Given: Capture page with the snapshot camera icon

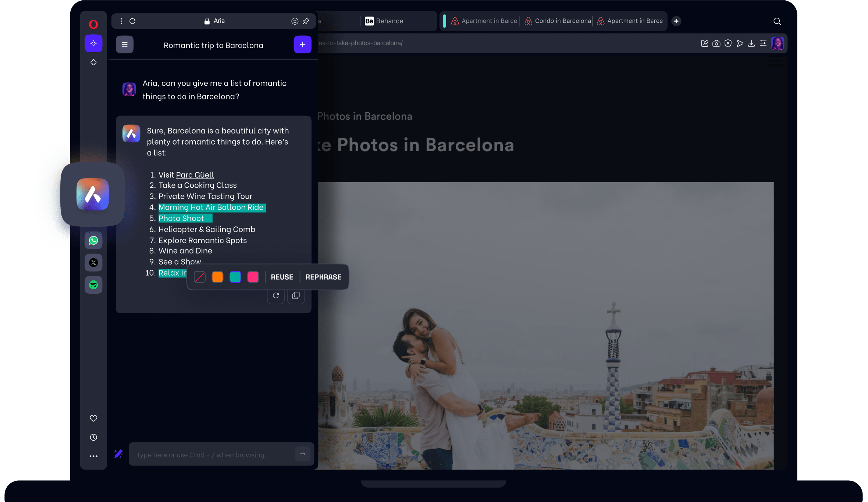Looking at the screenshot, I should (716, 43).
